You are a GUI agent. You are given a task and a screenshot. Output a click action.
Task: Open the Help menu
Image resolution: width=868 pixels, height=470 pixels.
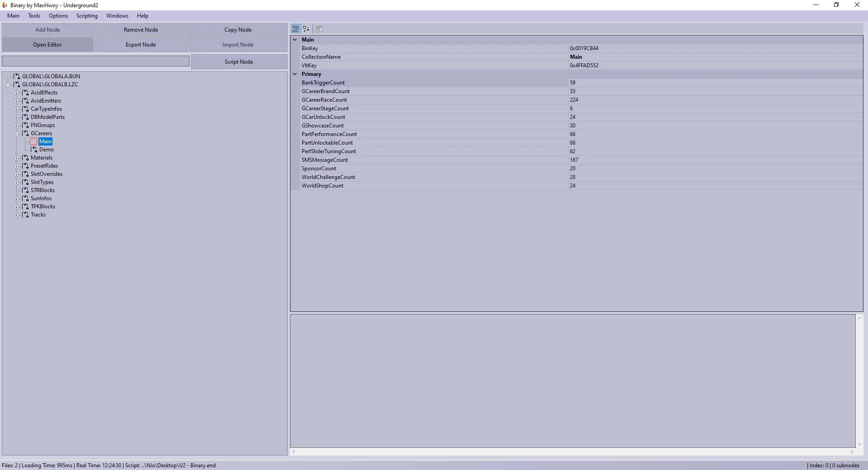pyautogui.click(x=142, y=16)
